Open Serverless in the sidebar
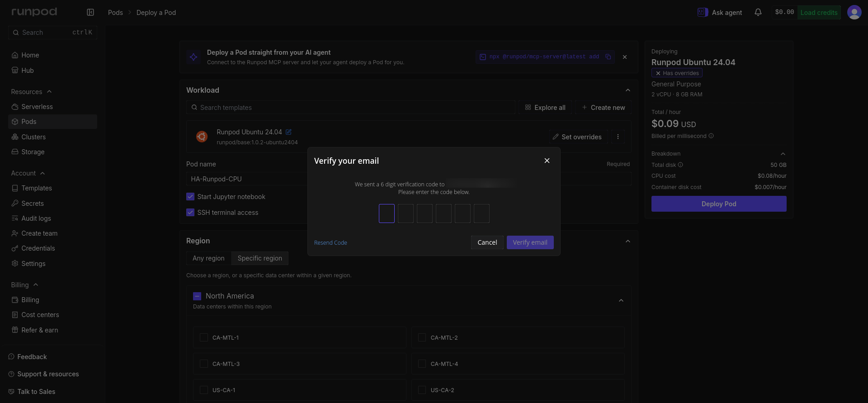868x403 pixels. 52,107
